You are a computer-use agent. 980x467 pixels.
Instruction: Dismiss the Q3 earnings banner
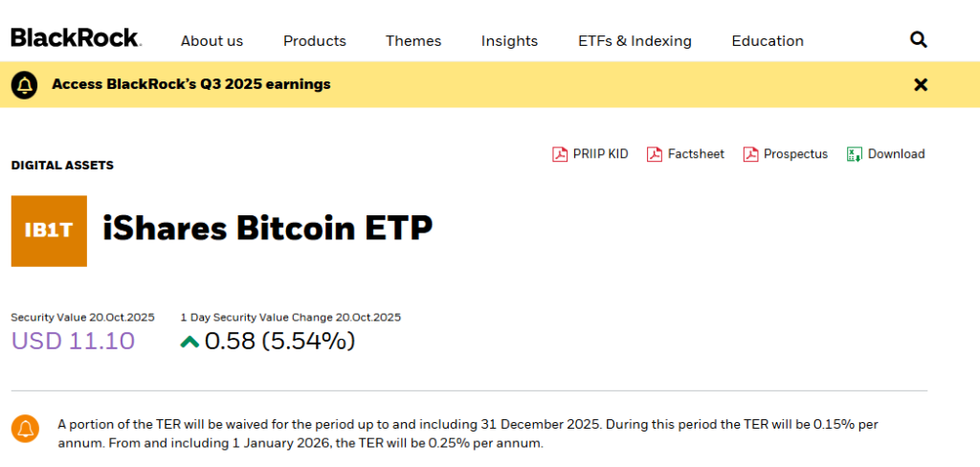(921, 84)
